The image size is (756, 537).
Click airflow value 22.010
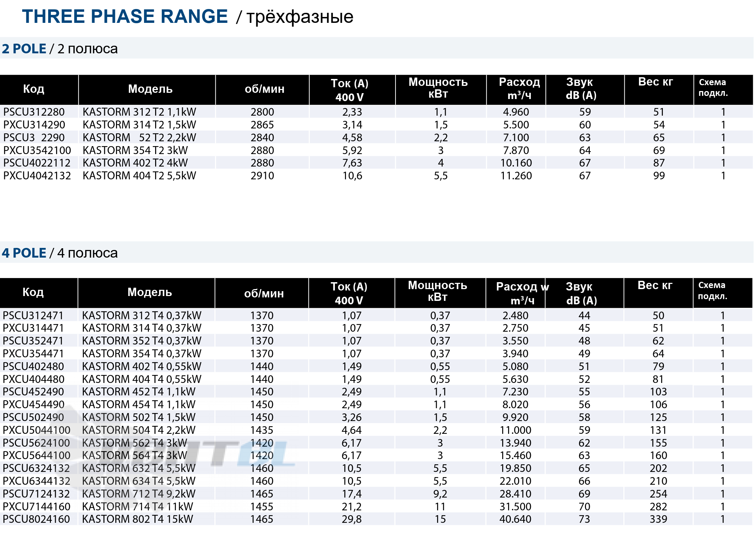tap(515, 481)
